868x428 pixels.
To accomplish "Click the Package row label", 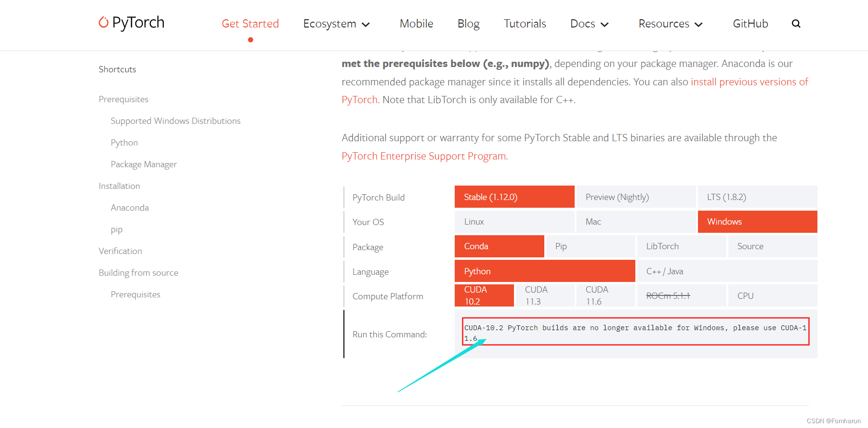I will [368, 247].
